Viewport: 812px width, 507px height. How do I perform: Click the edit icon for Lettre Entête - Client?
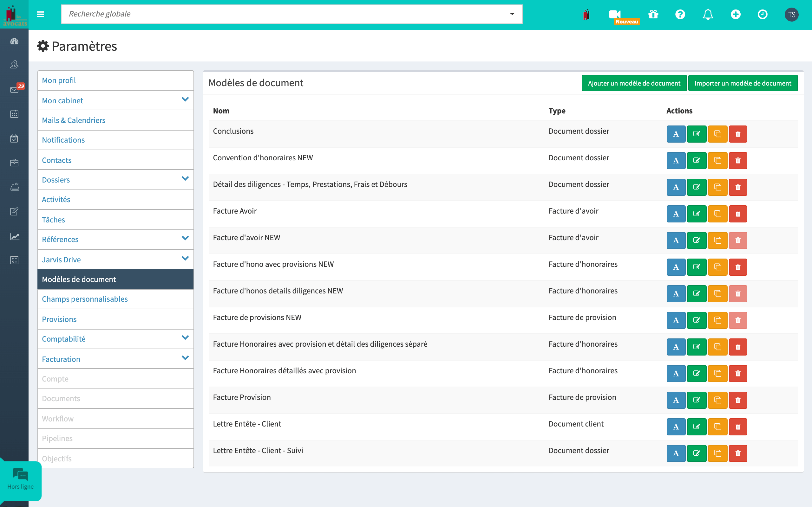pos(697,427)
